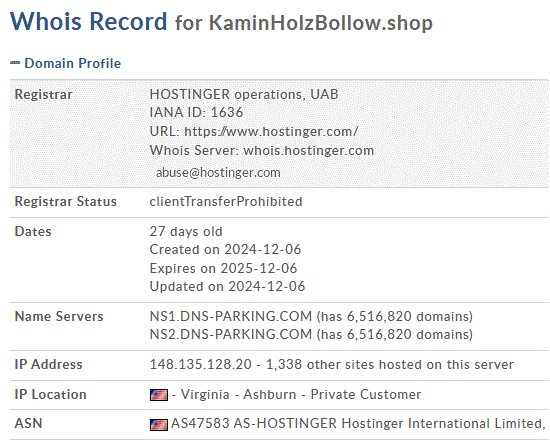Open the https://www.hostinger.com/ URL
550x445 pixels.
[x=271, y=132]
